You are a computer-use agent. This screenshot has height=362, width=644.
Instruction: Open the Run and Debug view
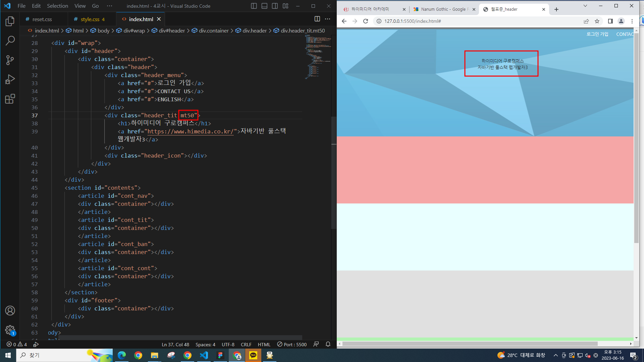click(x=10, y=79)
